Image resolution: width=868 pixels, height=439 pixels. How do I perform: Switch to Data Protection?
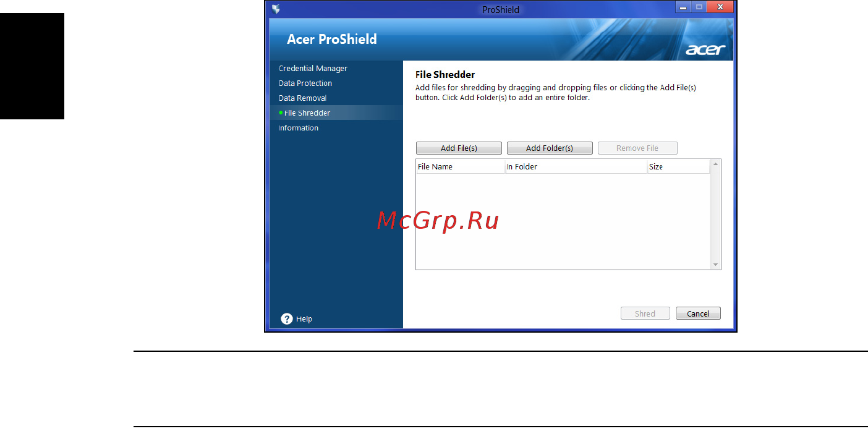coord(305,83)
